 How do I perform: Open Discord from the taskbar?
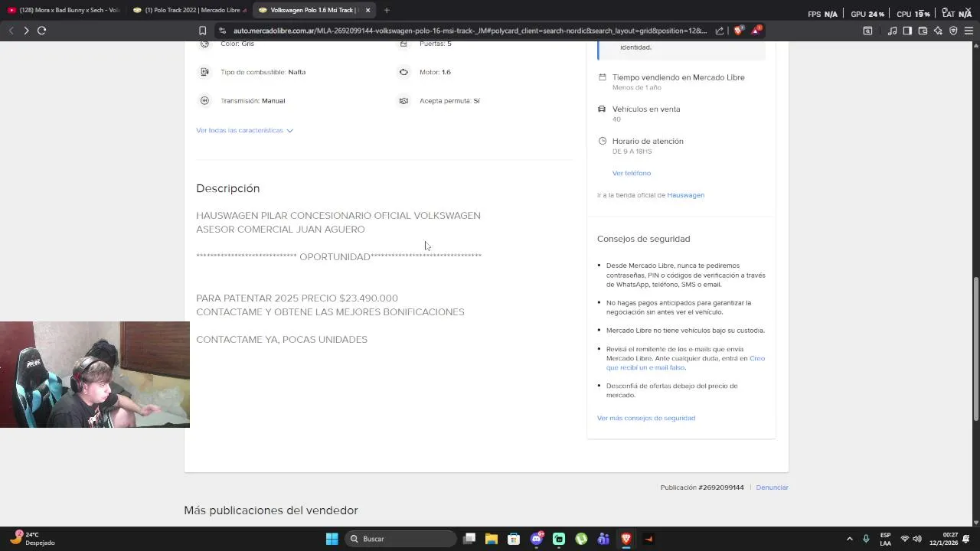(537, 539)
